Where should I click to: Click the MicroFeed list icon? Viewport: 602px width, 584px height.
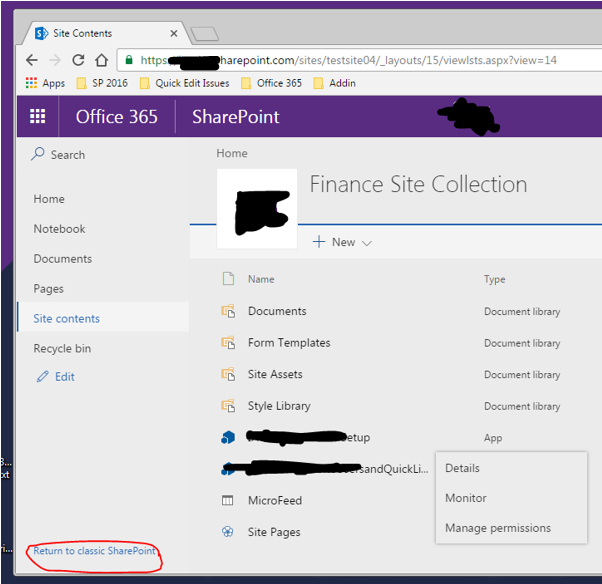click(228, 500)
